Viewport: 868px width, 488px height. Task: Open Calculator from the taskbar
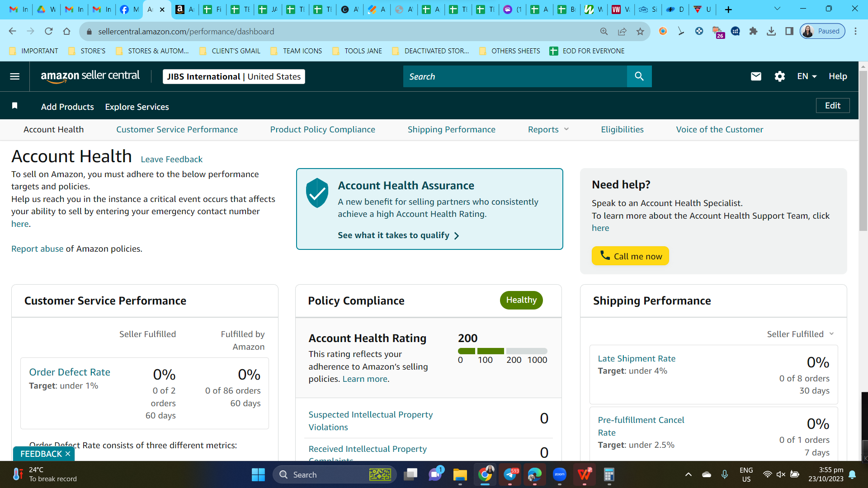[609, 474]
